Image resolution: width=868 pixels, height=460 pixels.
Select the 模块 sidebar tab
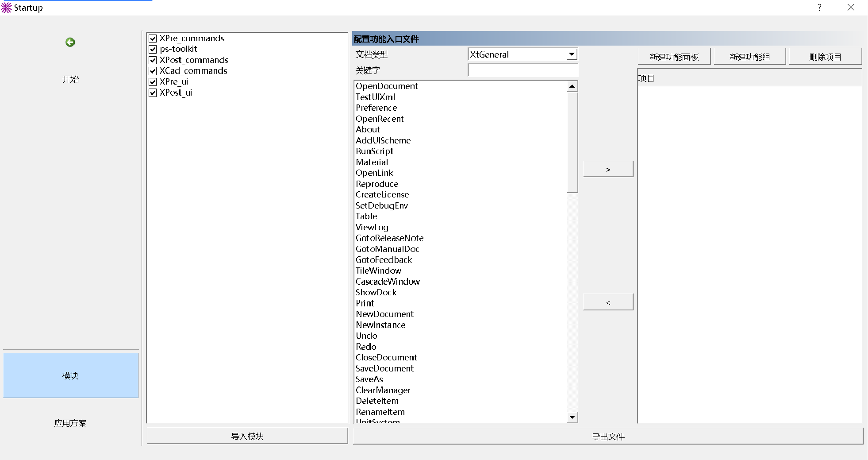pos(70,375)
